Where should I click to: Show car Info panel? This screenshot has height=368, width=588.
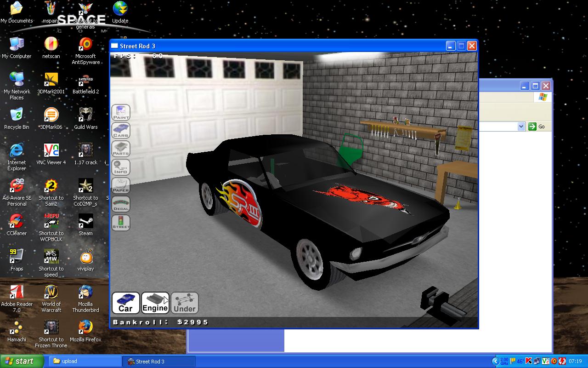pyautogui.click(x=121, y=167)
